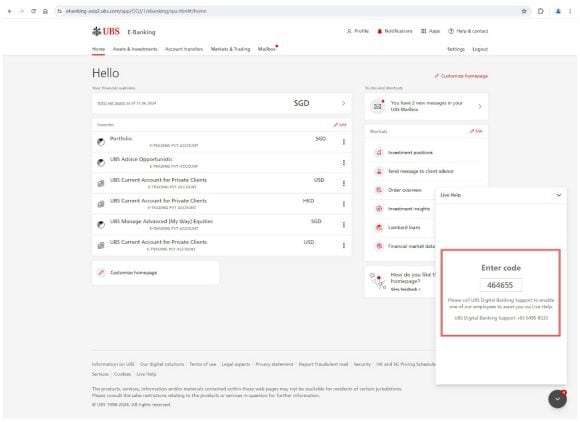The height and width of the screenshot is (422, 580).
Task: Click floating chat toggle button
Action: 557,399
